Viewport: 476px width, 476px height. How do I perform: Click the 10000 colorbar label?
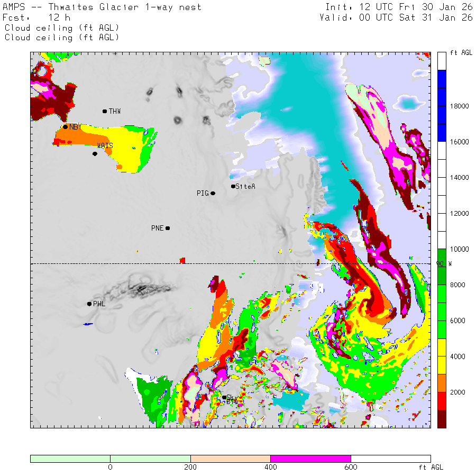coord(459,249)
